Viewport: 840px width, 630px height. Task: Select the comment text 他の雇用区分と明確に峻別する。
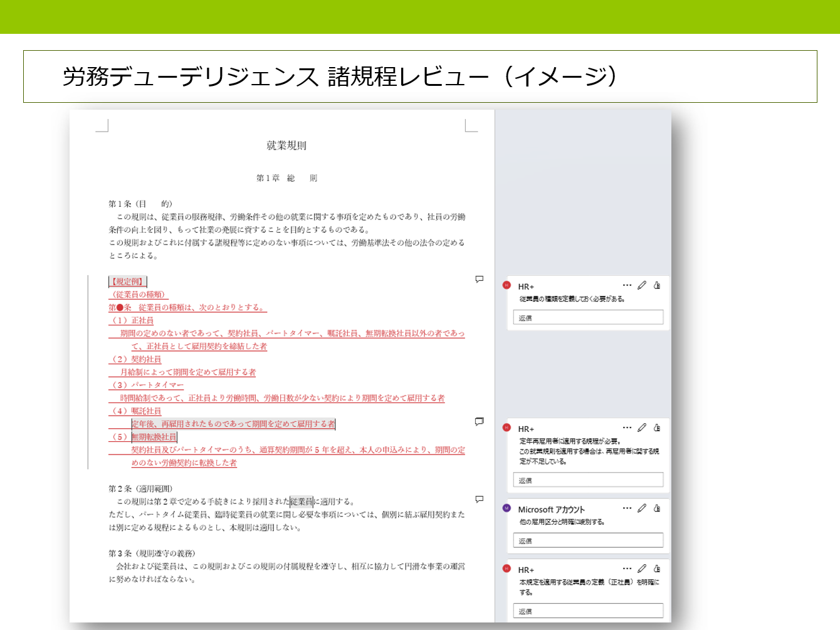coord(562,522)
